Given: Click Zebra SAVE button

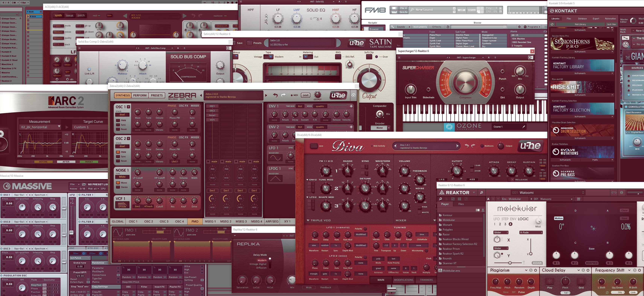Looking at the screenshot, I should pos(306,95).
